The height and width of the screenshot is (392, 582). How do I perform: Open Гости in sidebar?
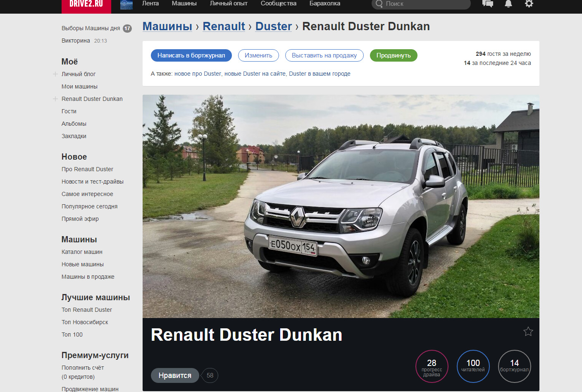point(69,111)
